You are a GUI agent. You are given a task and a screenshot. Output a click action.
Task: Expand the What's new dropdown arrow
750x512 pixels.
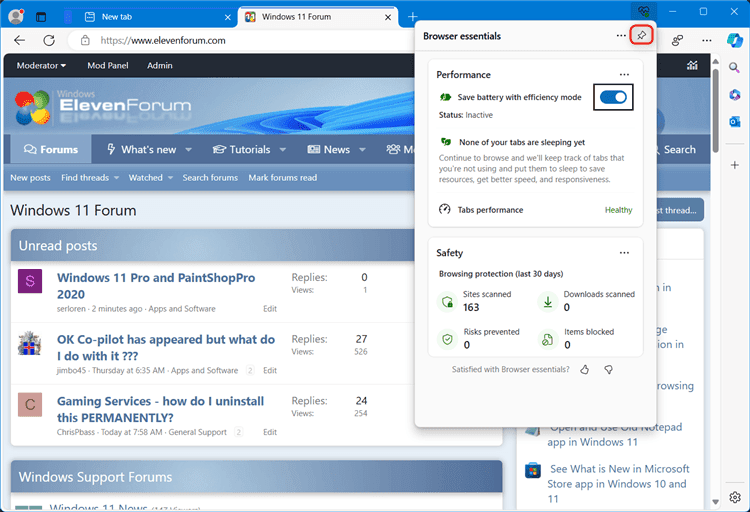point(188,150)
